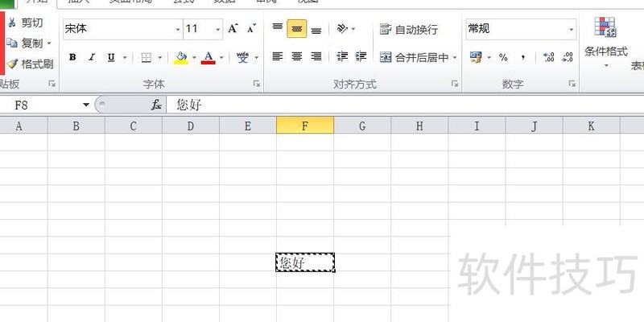Center text horizontally
The width and height of the screenshot is (644, 322).
pos(297,56)
